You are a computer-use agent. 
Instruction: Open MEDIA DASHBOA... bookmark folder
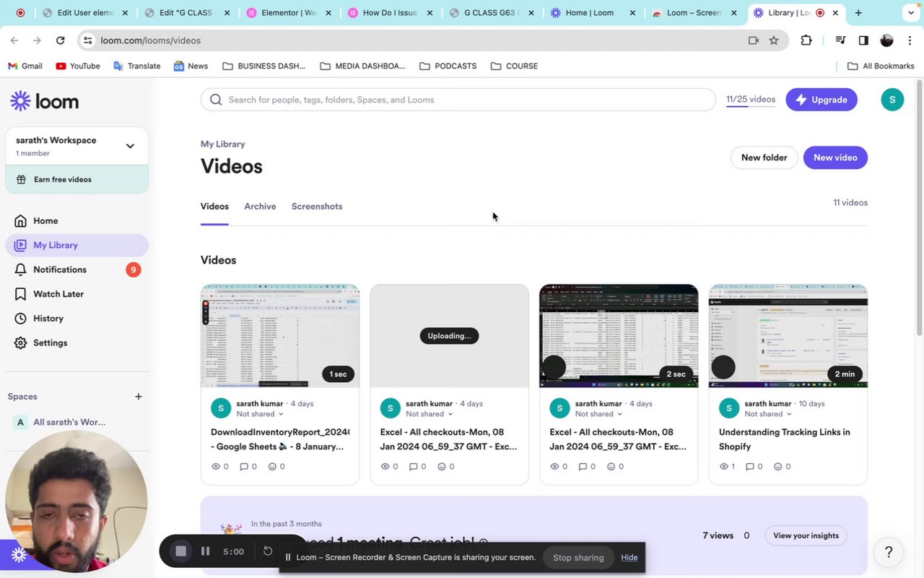[362, 66]
